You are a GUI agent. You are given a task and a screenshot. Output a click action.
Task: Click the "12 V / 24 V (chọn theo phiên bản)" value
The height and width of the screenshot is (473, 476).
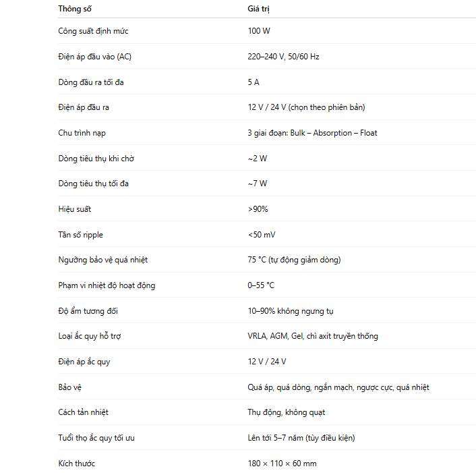pos(306,107)
